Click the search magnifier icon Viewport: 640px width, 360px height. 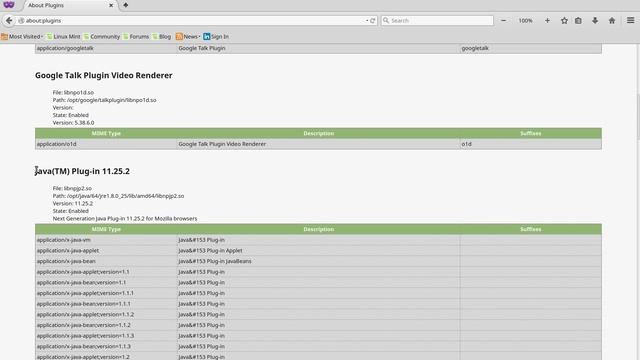386,20
